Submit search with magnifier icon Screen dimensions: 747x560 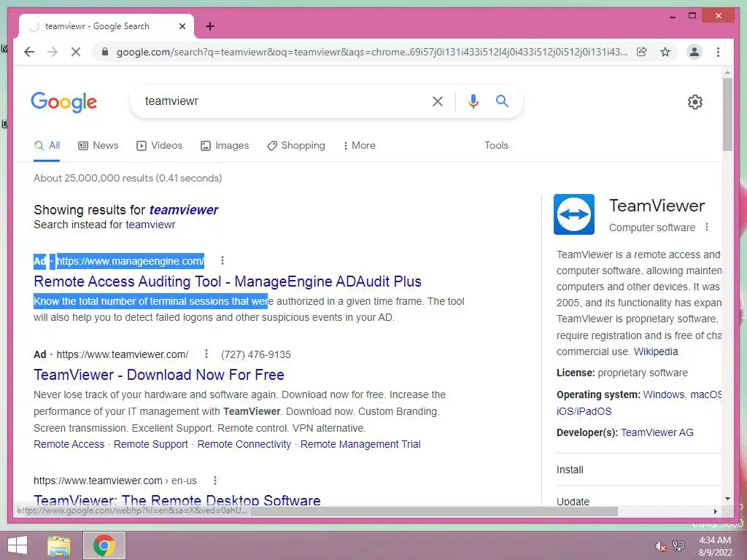[502, 101]
